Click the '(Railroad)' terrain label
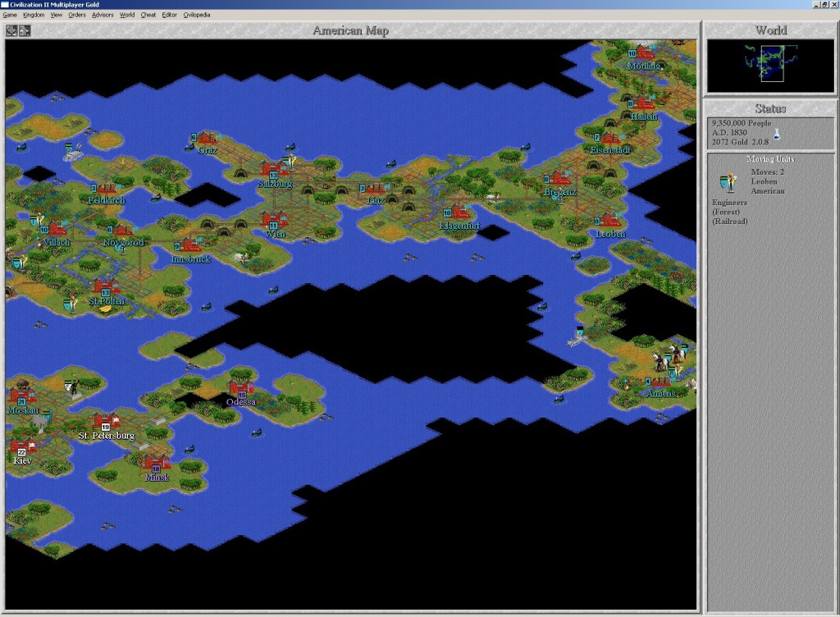The height and width of the screenshot is (617, 840). point(729,222)
